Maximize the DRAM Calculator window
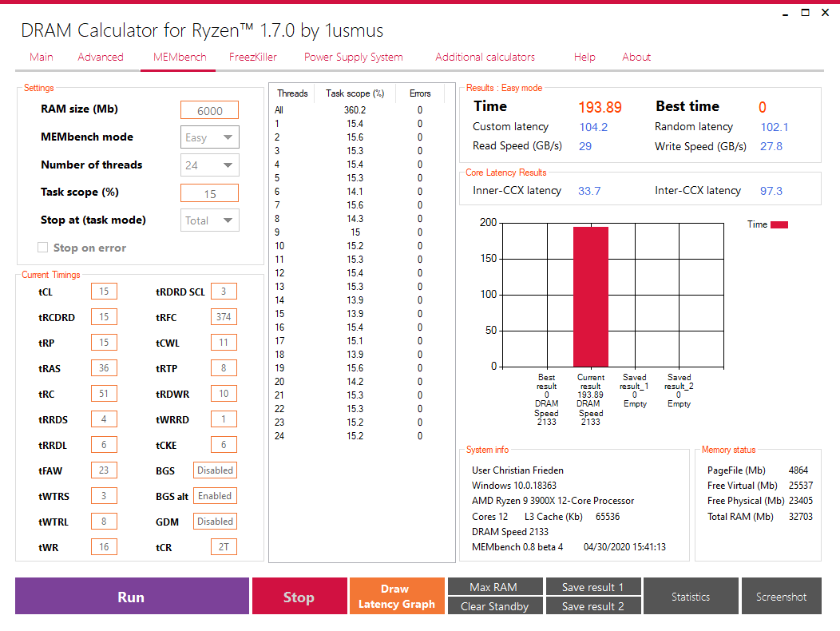Screen dimensions: 840x631 point(805,13)
